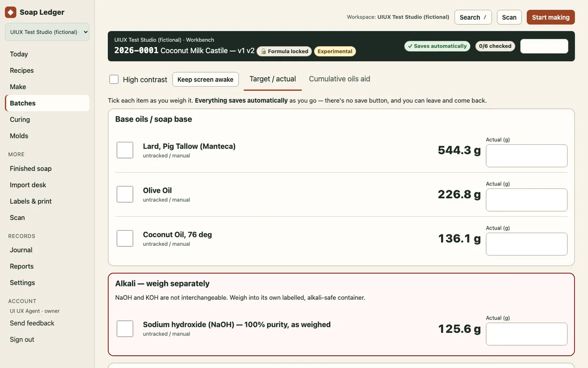
Task: Switch to the Cumulative oils aid tab
Action: coord(340,79)
